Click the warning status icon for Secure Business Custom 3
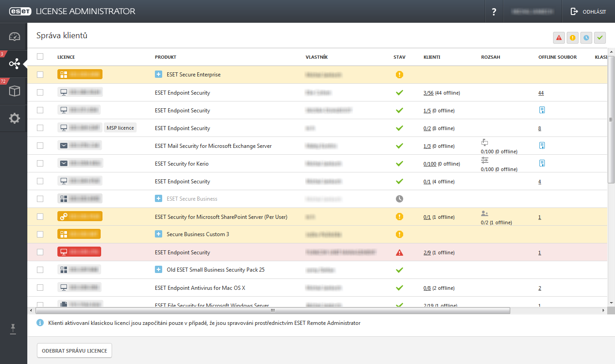This screenshot has width=615, height=364. coord(400,234)
